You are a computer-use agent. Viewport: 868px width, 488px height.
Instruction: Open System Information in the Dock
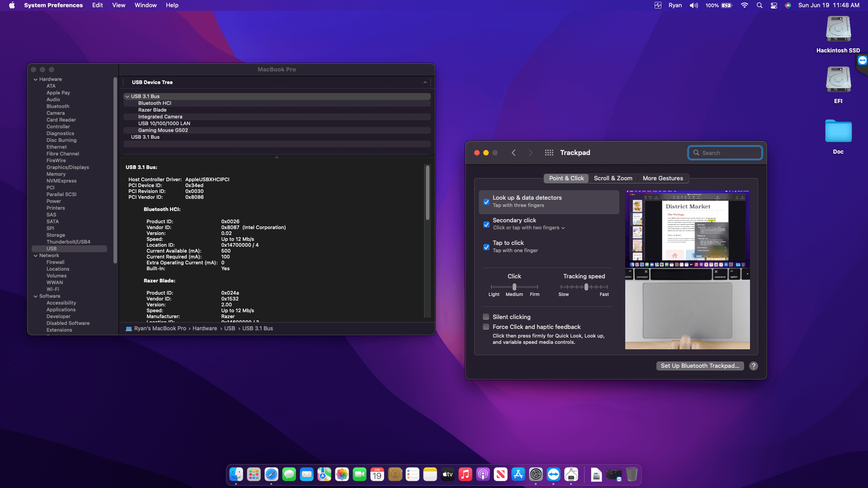coord(571,474)
